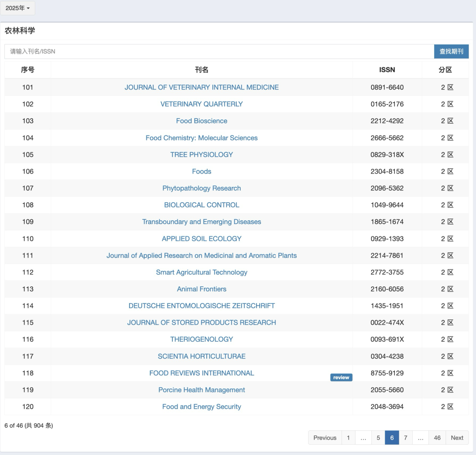The width and height of the screenshot is (476, 455).
Task: Open the THERIOGENOLOGY journal link
Action: [201, 339]
